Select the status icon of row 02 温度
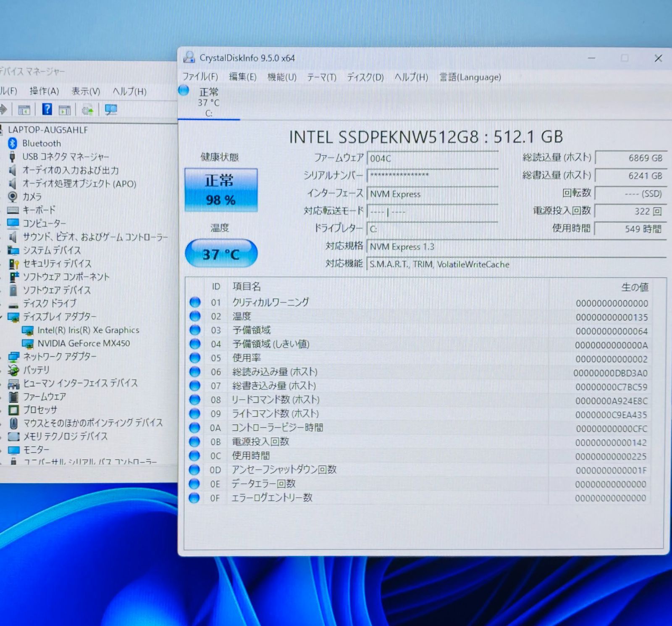Viewport: 672px width, 626px height. coord(195,316)
